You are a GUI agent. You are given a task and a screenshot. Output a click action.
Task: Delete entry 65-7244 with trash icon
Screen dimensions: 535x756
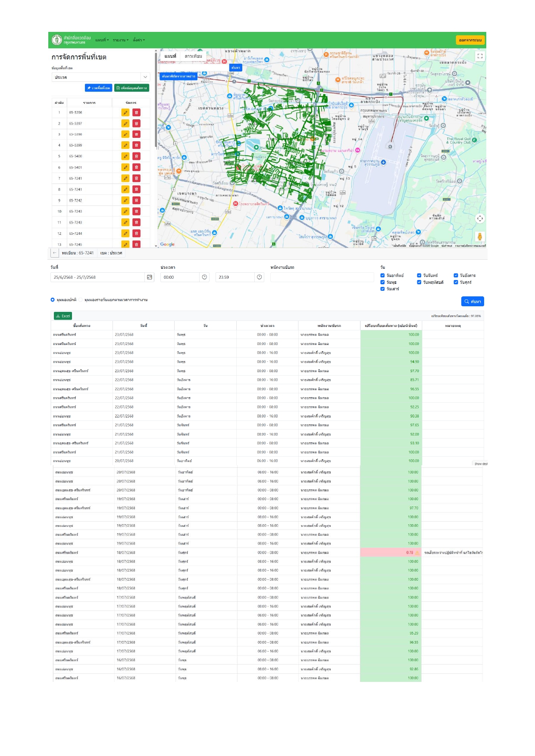tap(136, 233)
